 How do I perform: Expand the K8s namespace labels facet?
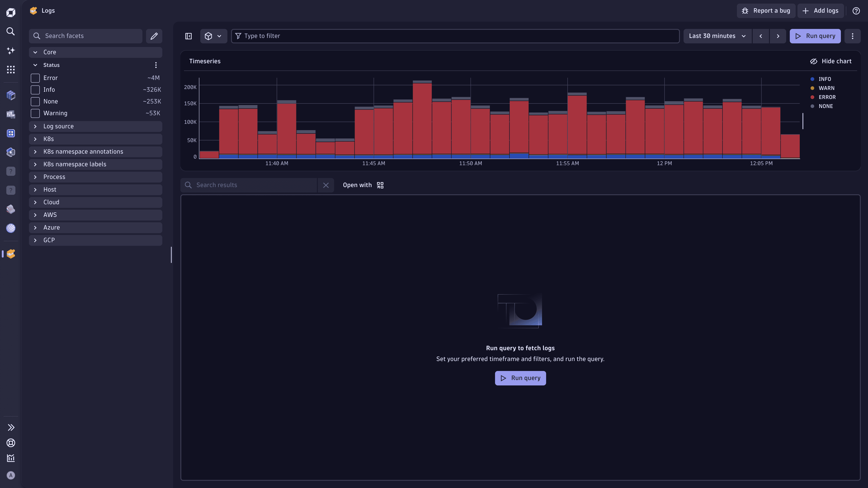click(x=35, y=164)
